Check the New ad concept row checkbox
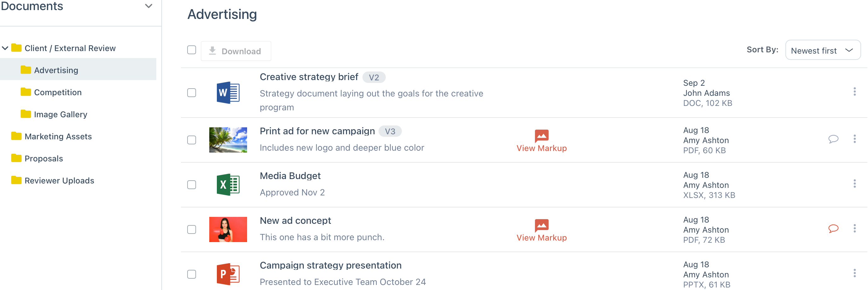868x290 pixels. click(192, 229)
